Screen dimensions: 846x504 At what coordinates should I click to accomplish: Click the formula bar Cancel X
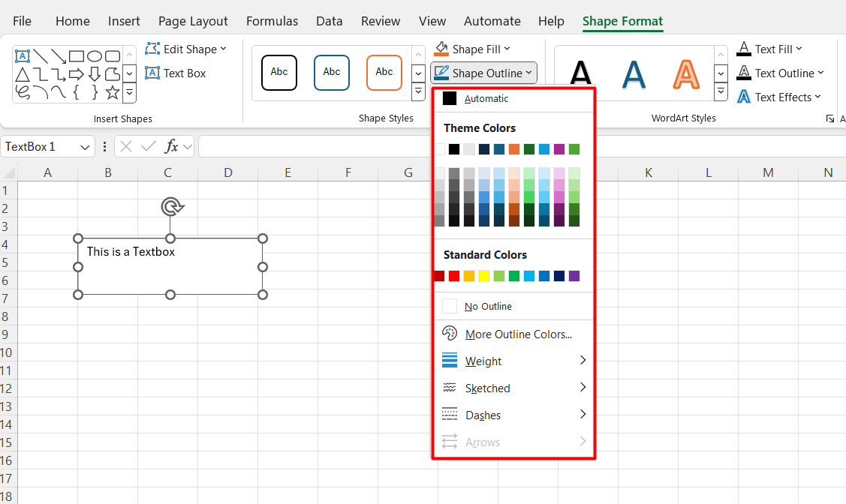(x=125, y=146)
